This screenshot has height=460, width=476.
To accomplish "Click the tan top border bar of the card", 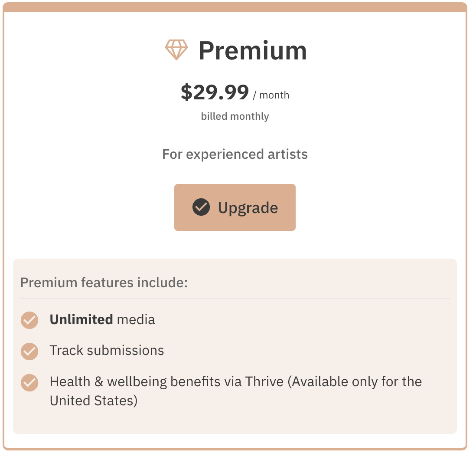I will click(x=235, y=7).
